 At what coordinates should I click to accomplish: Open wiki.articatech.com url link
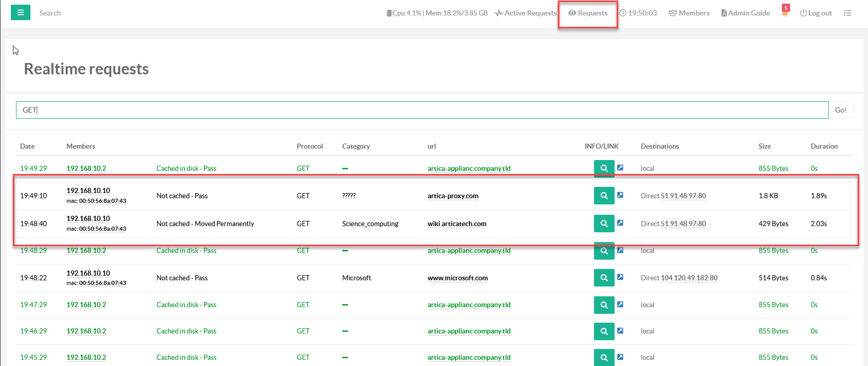click(x=457, y=224)
